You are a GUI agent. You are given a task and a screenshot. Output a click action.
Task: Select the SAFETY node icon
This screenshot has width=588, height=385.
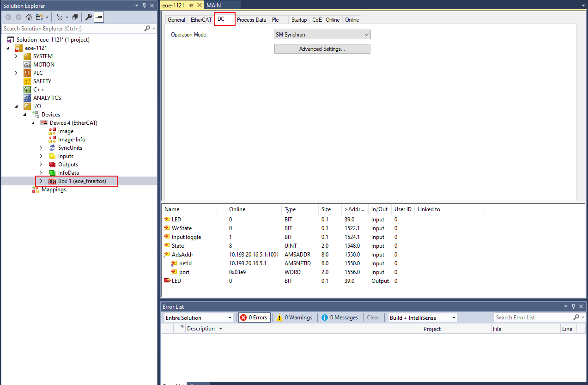click(x=27, y=81)
